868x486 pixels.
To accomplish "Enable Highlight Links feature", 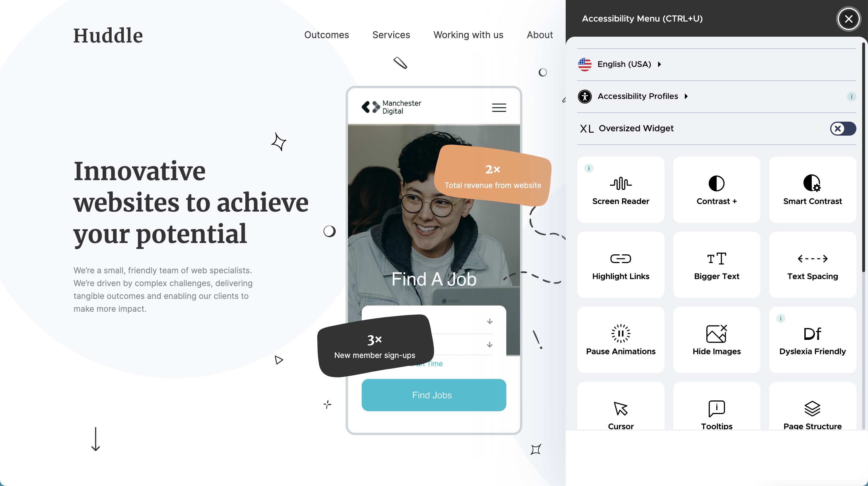I will click(x=621, y=265).
